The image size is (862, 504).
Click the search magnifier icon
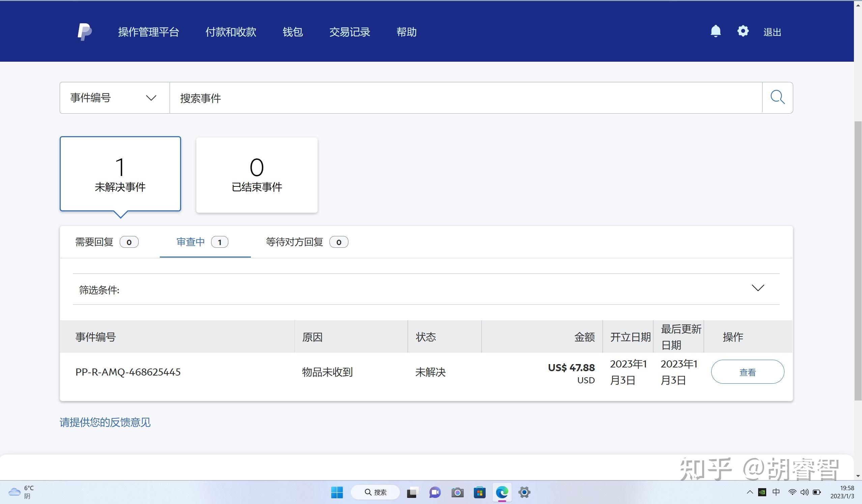pos(777,97)
